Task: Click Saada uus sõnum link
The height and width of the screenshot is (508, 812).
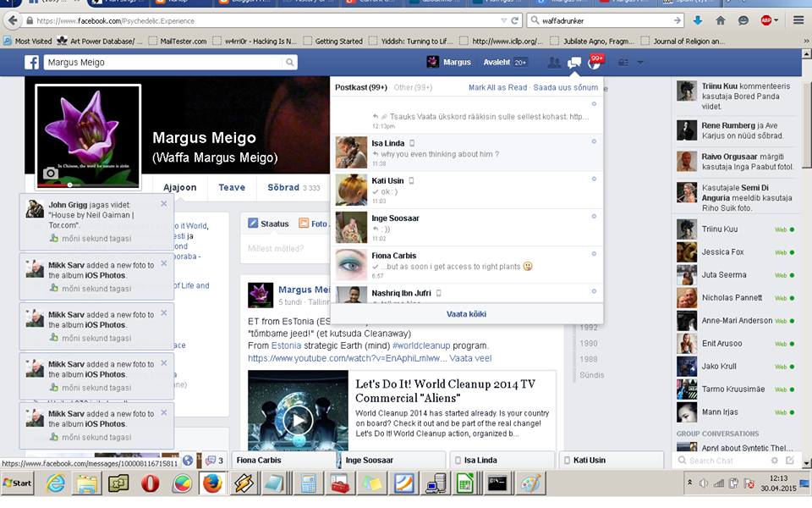Action: pos(566,87)
